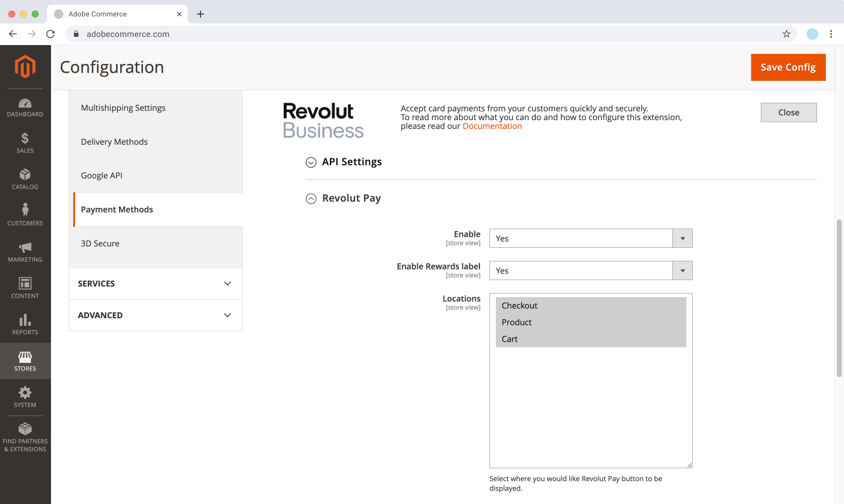The height and width of the screenshot is (504, 844).
Task: Select Payment Methods section
Action: click(158, 209)
